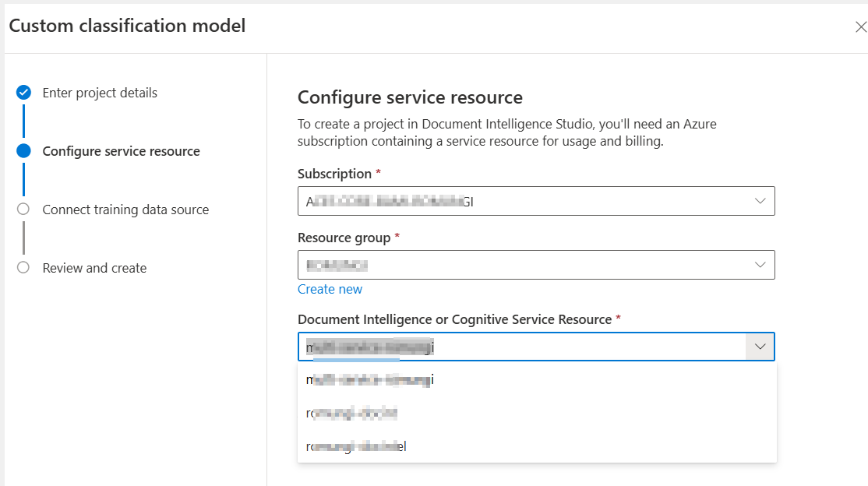Open Connect training data source step
Image resolution: width=868 pixels, height=486 pixels.
click(x=125, y=210)
